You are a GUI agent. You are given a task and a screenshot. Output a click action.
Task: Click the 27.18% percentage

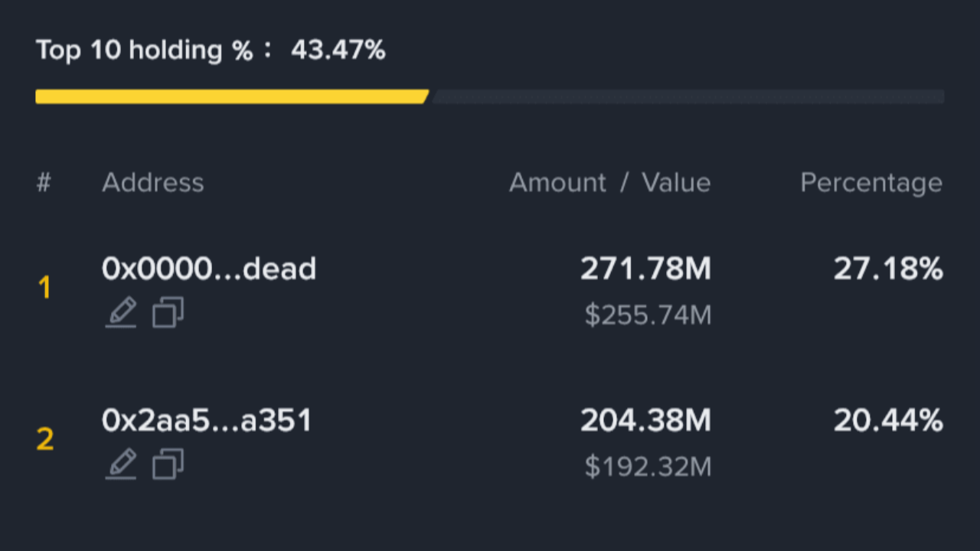click(x=888, y=269)
